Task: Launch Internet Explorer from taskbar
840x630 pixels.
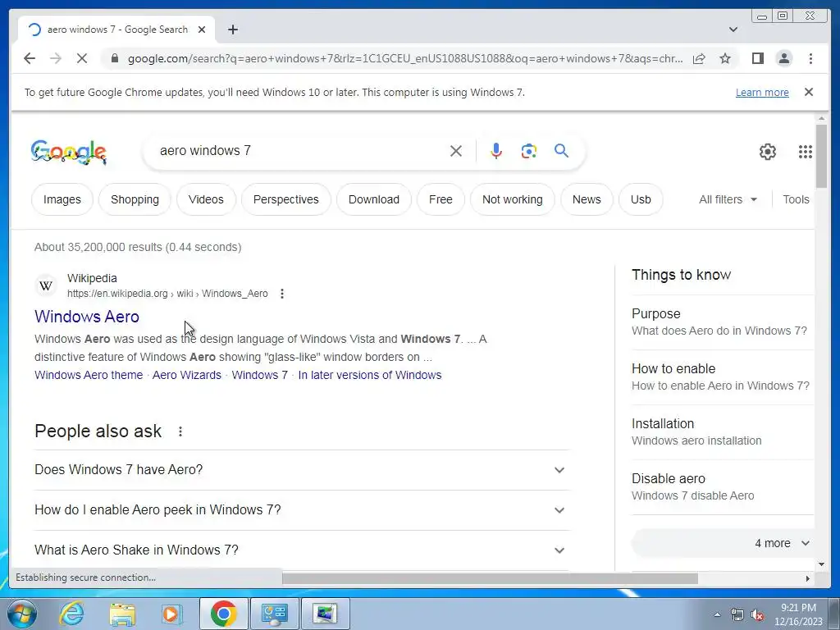Action: [71, 614]
